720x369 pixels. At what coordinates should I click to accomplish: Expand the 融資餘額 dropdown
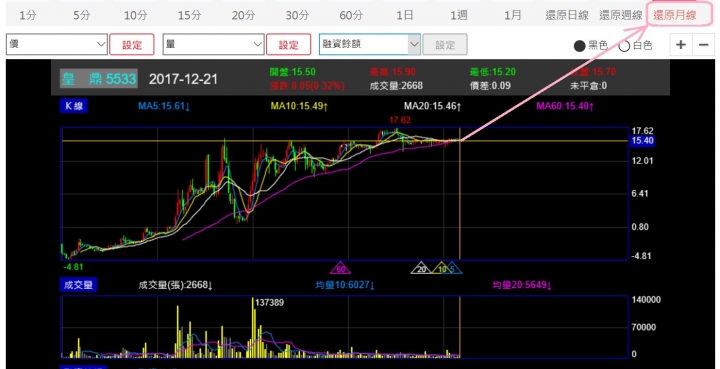[x=370, y=45]
